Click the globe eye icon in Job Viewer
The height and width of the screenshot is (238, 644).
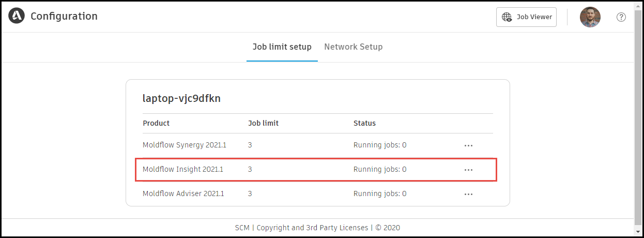(x=507, y=17)
